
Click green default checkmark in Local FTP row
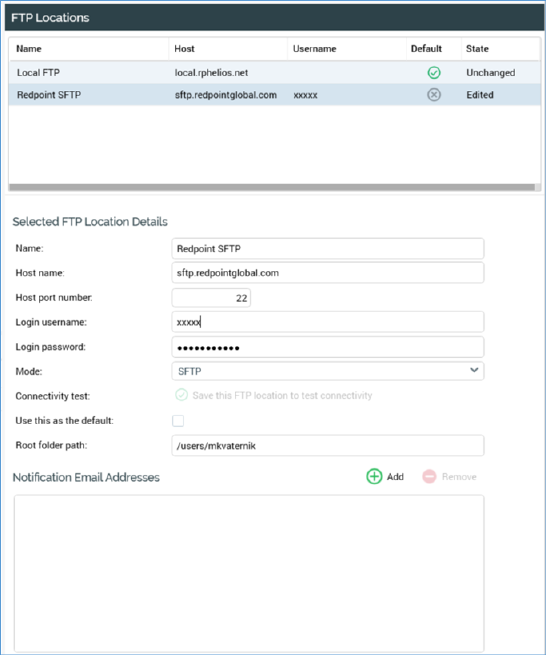point(434,73)
